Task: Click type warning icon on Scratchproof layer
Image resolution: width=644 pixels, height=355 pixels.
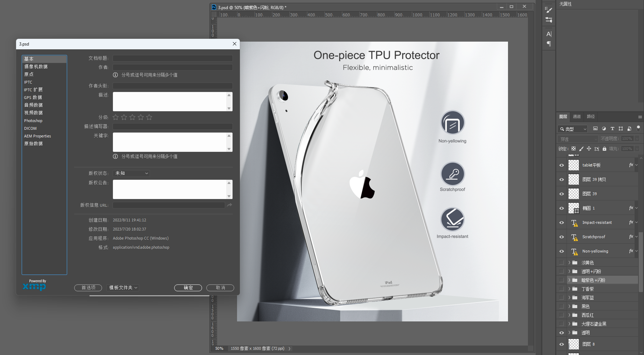Action: (574, 237)
